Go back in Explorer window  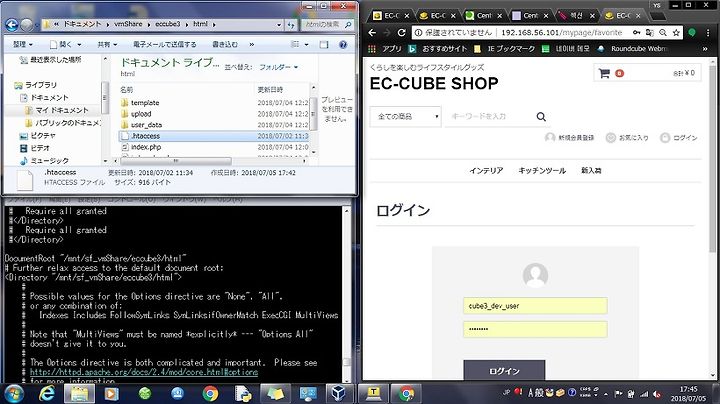11,24
